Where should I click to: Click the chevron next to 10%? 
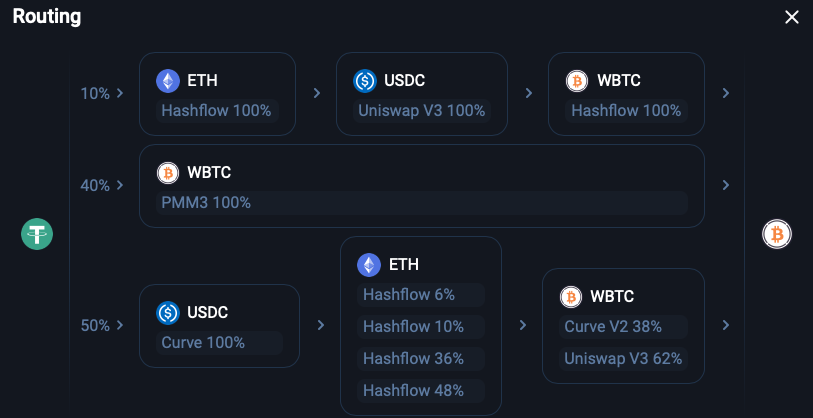point(120,93)
